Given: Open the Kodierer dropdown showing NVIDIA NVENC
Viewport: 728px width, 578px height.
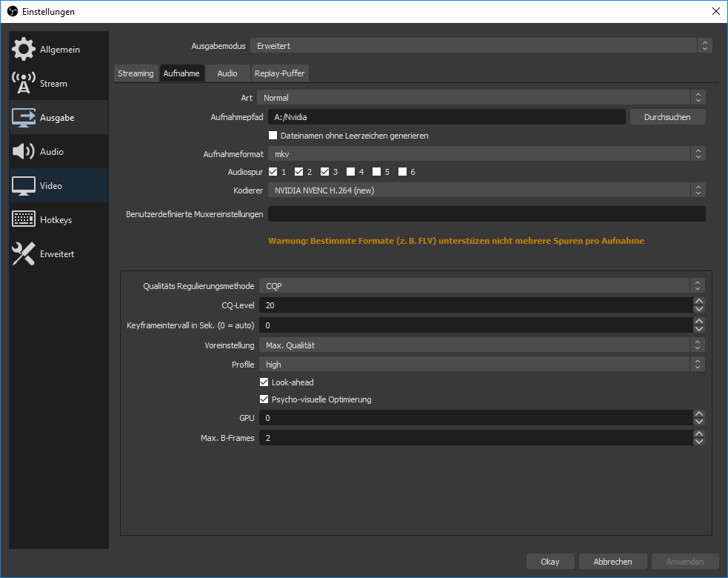Looking at the screenshot, I should coord(487,190).
